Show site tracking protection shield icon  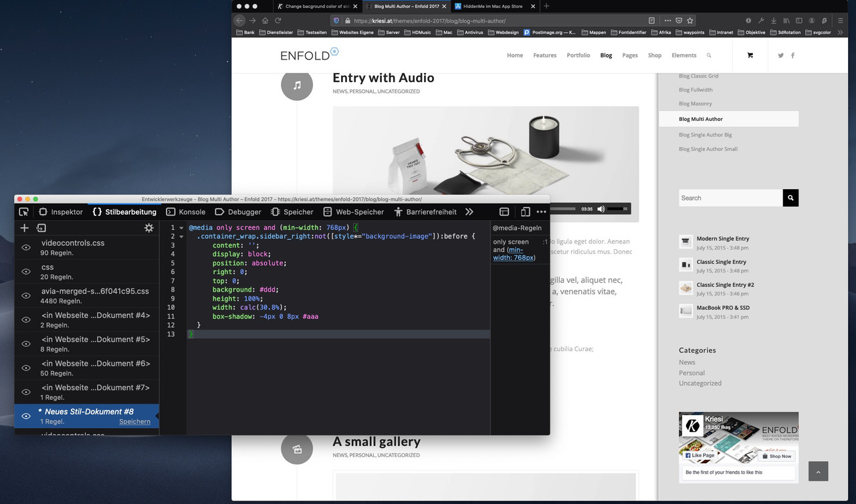pyautogui.click(x=336, y=20)
